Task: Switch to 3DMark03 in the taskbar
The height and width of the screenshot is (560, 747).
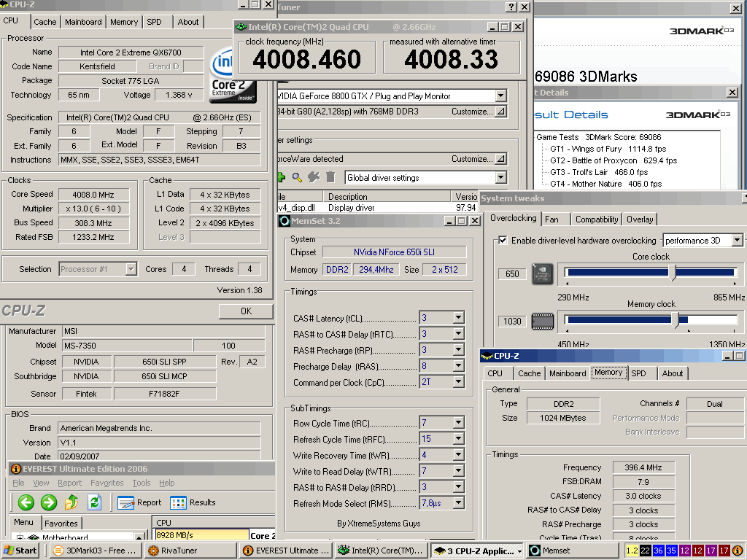Action: [x=95, y=551]
